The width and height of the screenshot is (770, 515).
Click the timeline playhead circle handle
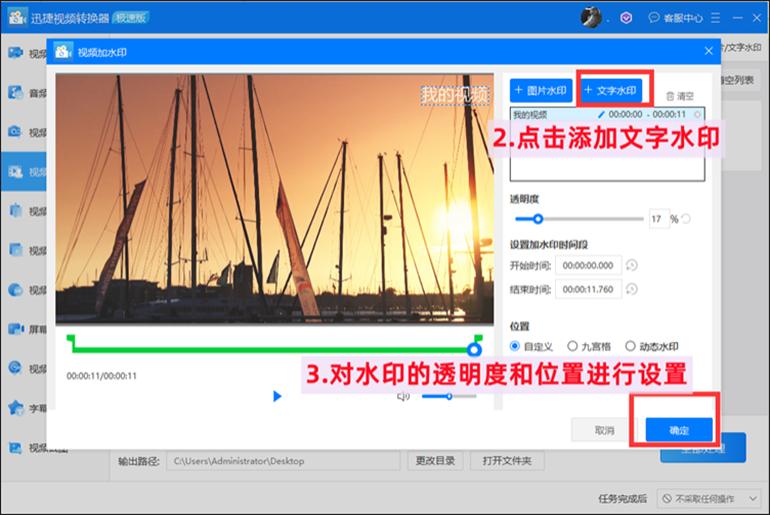point(474,350)
